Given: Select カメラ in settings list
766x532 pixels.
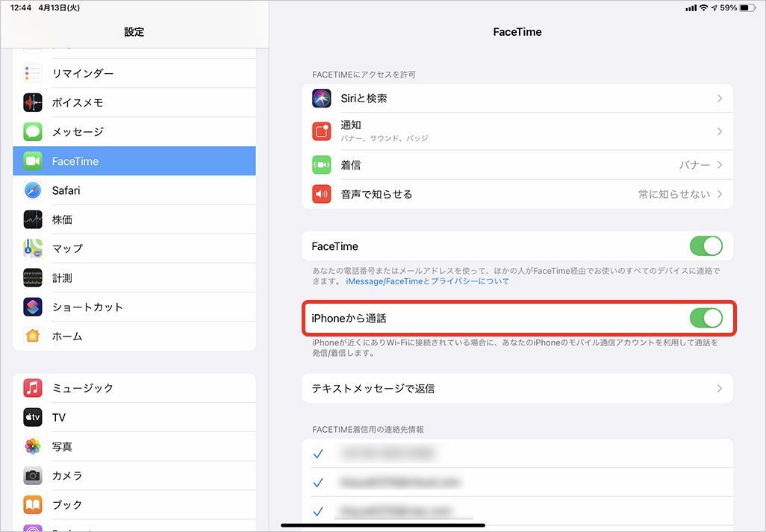Looking at the screenshot, I should (134, 475).
